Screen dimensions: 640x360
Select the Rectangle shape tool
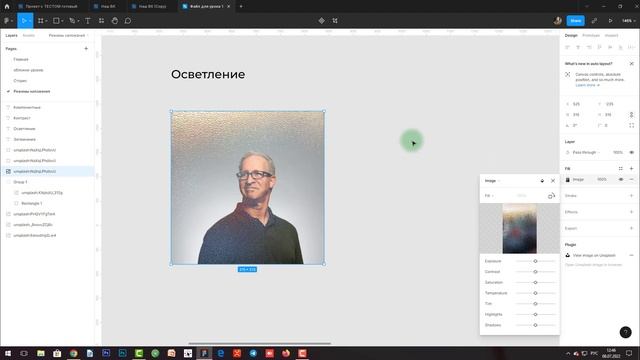click(56, 21)
